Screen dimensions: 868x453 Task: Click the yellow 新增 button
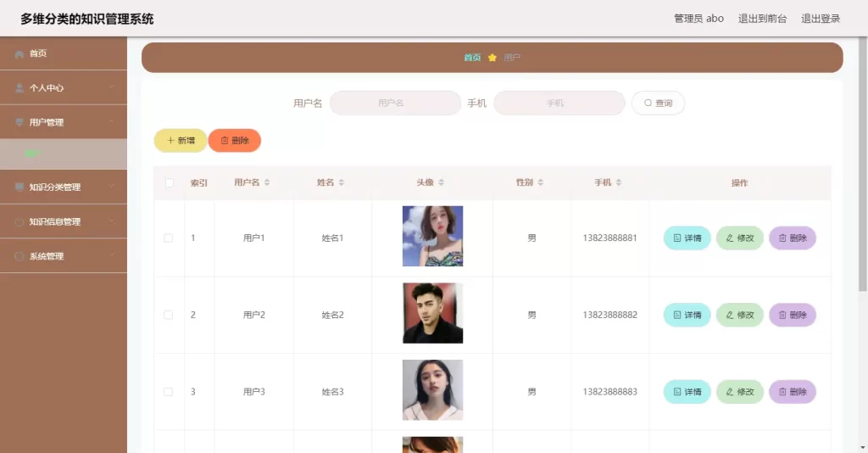(181, 141)
